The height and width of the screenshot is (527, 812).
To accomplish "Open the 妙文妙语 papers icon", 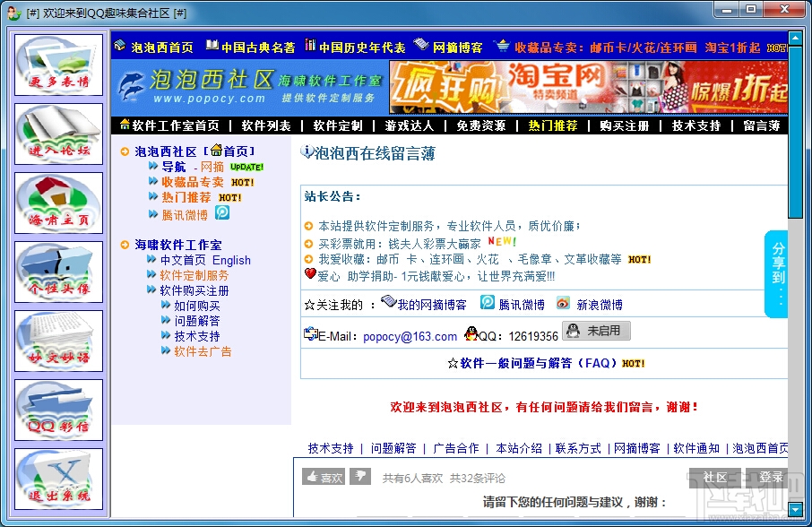I will click(58, 341).
